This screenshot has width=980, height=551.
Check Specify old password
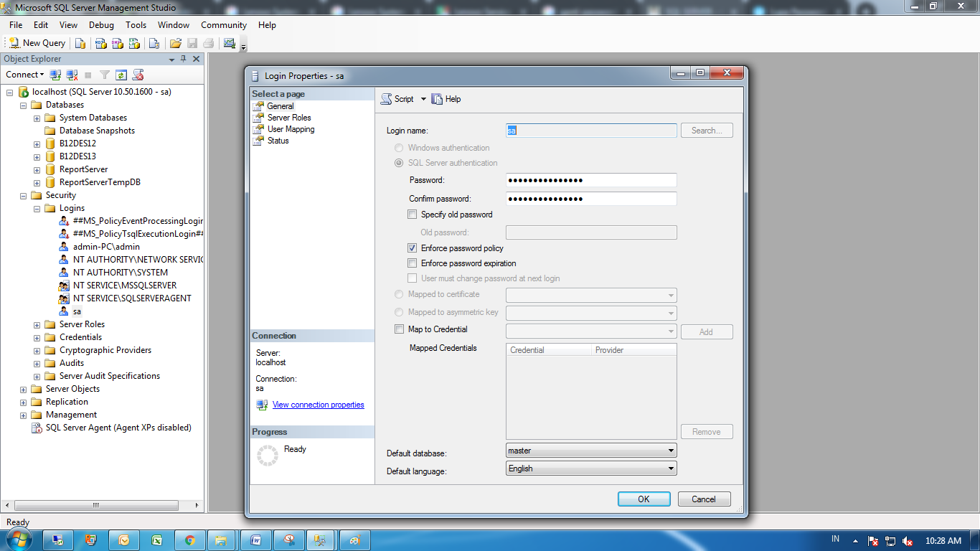tap(412, 215)
